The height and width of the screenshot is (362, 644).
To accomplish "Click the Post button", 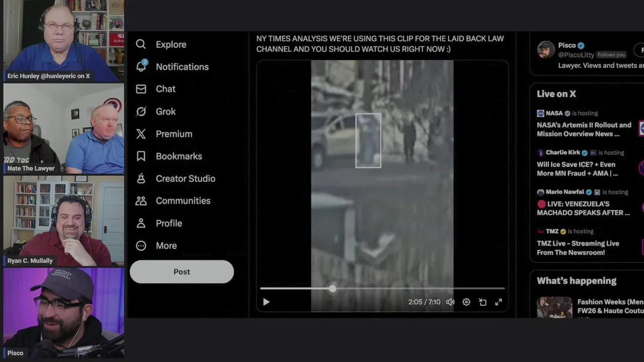I will pos(182,271).
